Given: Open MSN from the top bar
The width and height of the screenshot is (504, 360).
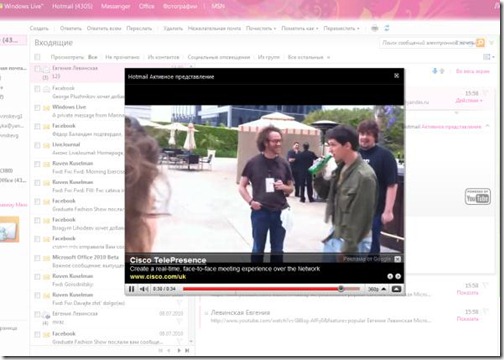Looking at the screenshot, I should pyautogui.click(x=218, y=6).
